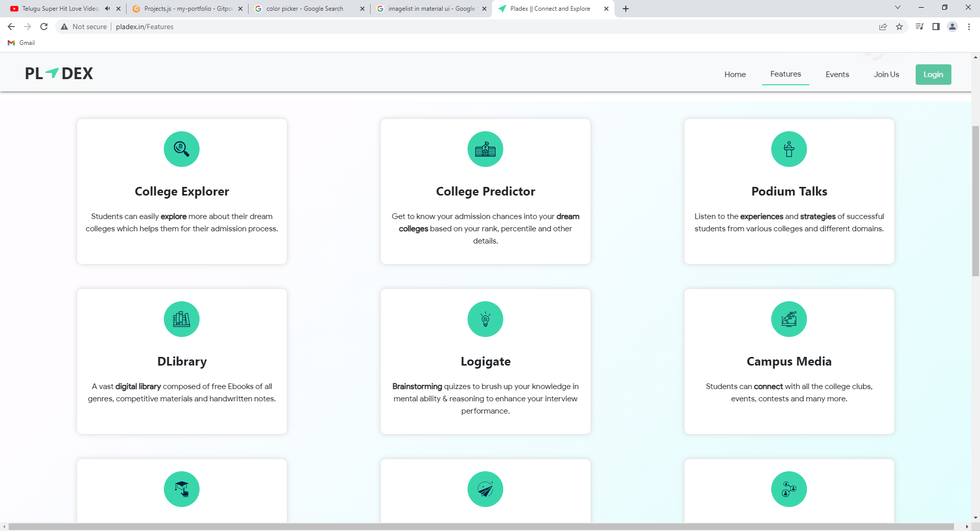Image resolution: width=980 pixels, height=531 pixels.
Task: Click the Login button
Action: [x=933, y=74]
